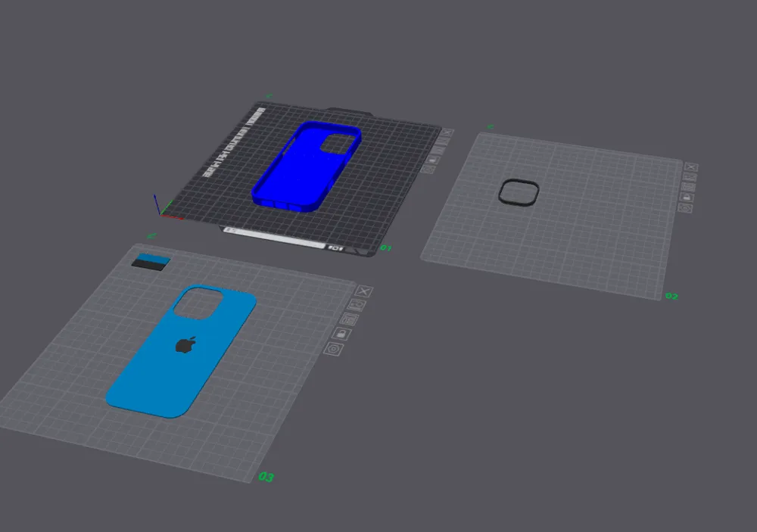Open plate 03 settings icon

click(x=333, y=349)
